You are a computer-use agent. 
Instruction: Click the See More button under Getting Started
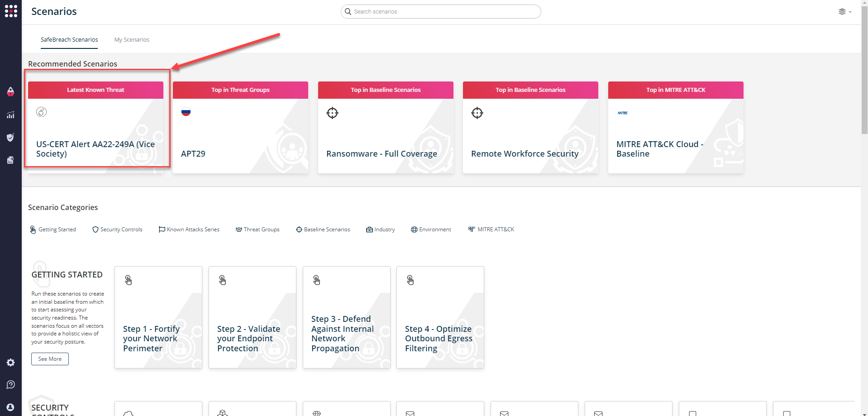[x=50, y=359]
